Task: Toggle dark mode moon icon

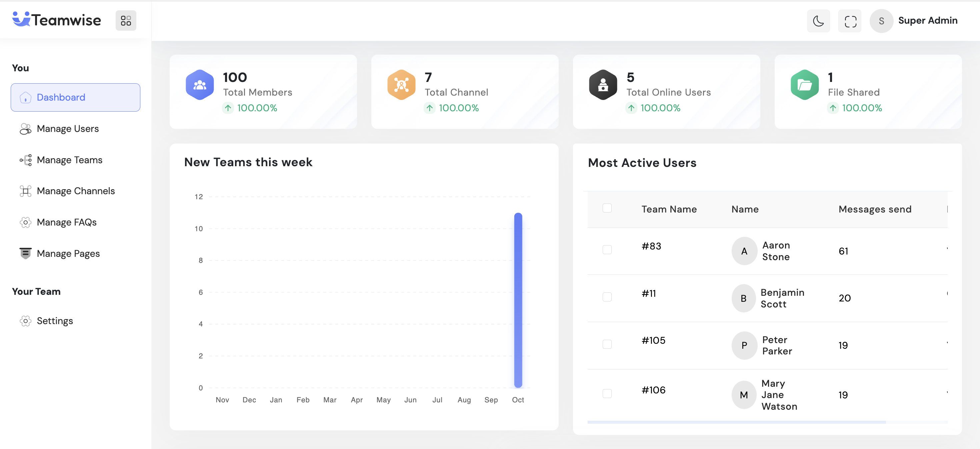Action: pos(818,21)
